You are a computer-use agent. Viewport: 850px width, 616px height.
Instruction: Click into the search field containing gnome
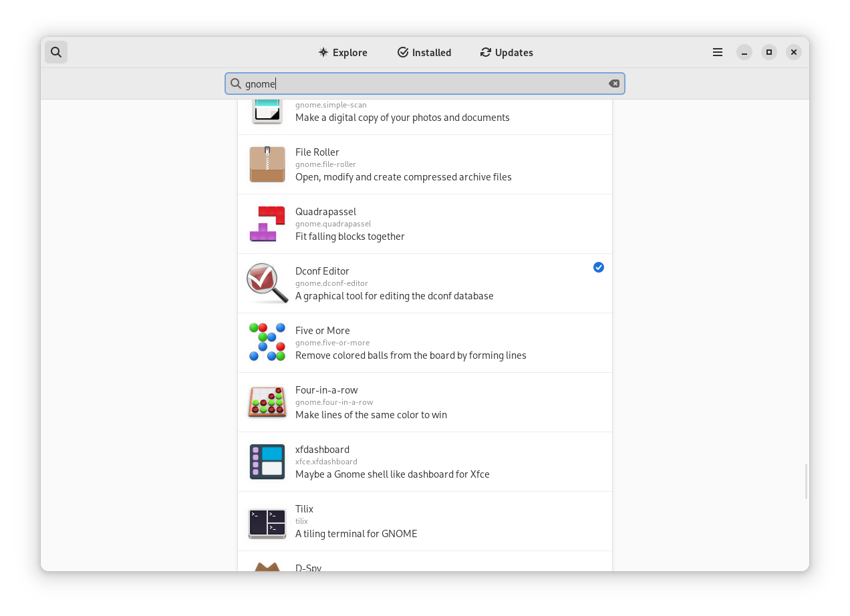click(x=425, y=84)
